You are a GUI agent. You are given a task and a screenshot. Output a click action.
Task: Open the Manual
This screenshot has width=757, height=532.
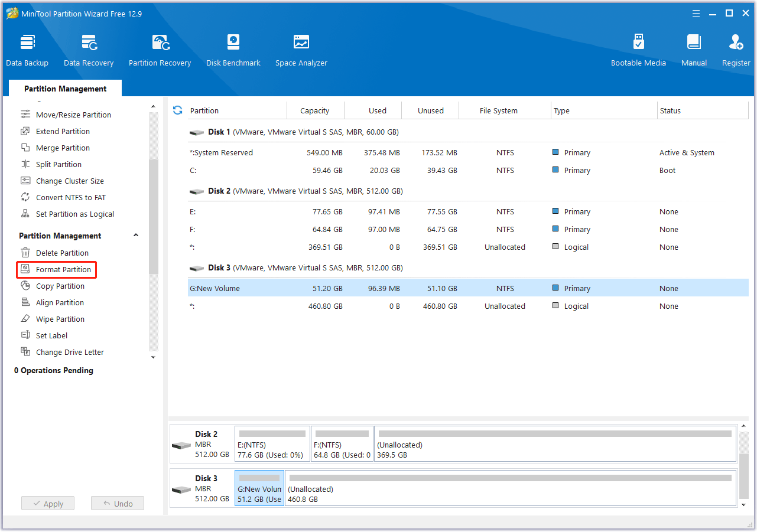click(x=694, y=50)
